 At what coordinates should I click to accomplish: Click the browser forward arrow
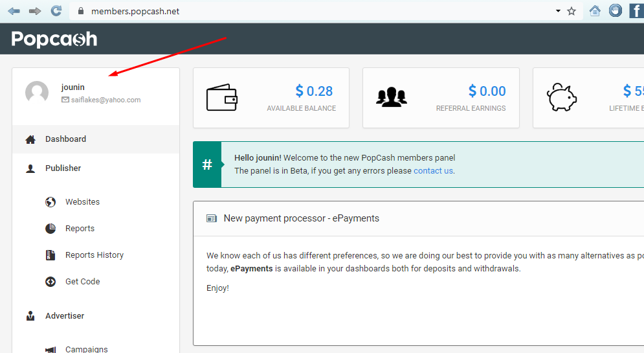[x=35, y=11]
